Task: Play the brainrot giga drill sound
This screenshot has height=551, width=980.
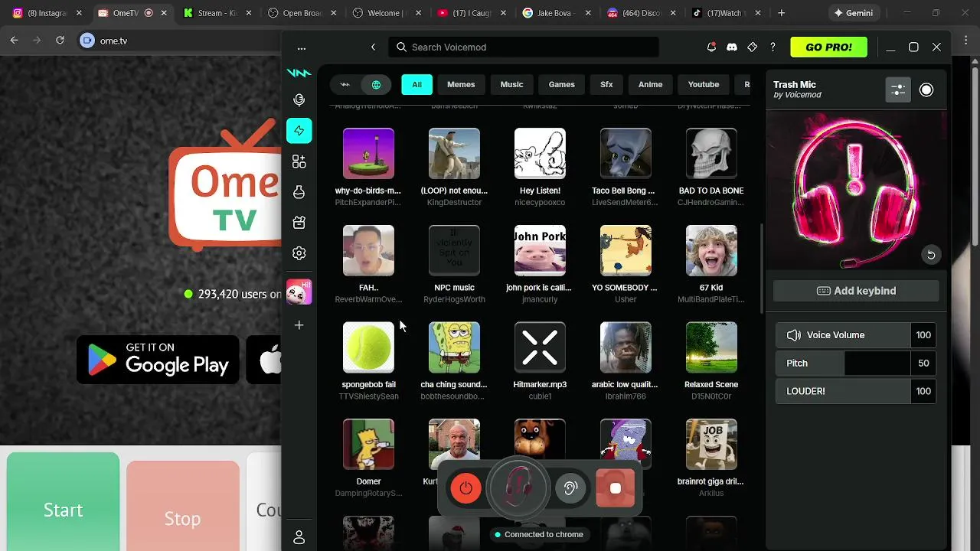Action: coord(711,444)
